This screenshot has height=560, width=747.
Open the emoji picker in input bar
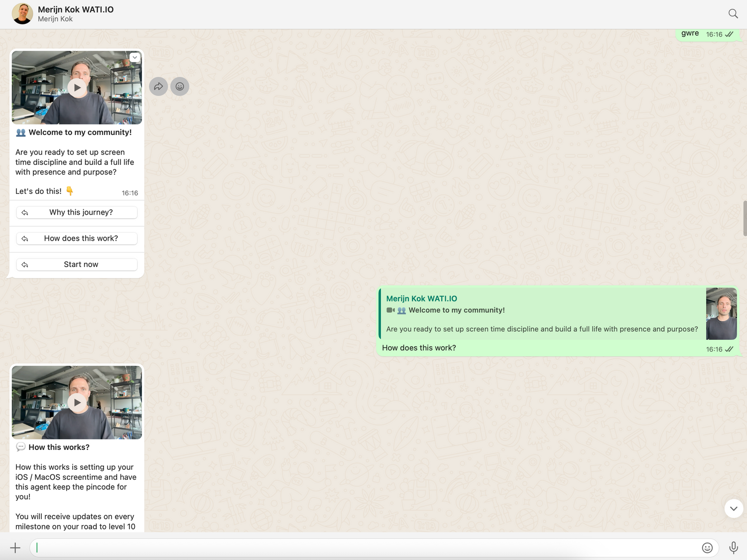(x=707, y=548)
